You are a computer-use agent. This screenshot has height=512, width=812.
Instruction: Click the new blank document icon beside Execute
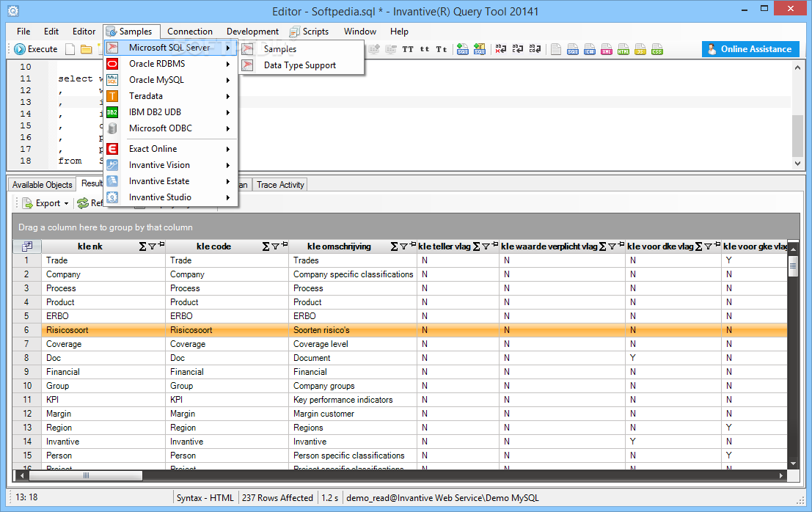70,49
